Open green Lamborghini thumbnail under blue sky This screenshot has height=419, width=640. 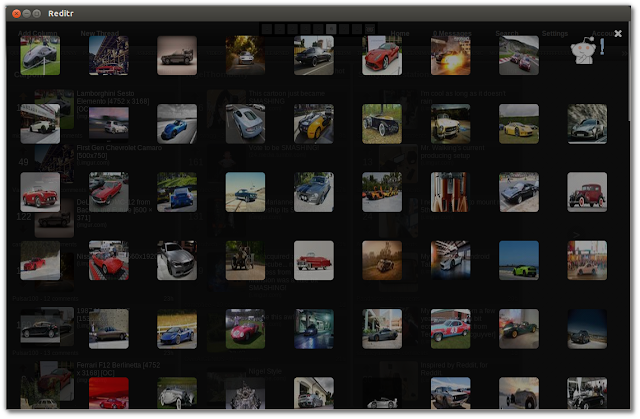pyautogui.click(x=519, y=260)
